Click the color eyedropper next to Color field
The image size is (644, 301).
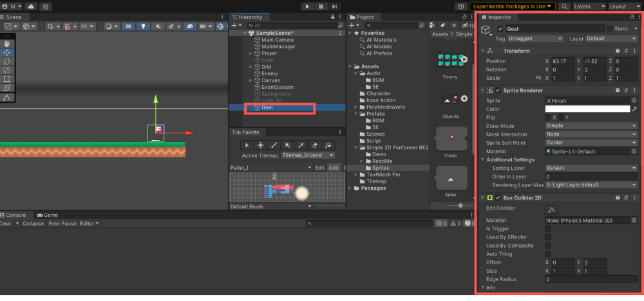[634, 109]
